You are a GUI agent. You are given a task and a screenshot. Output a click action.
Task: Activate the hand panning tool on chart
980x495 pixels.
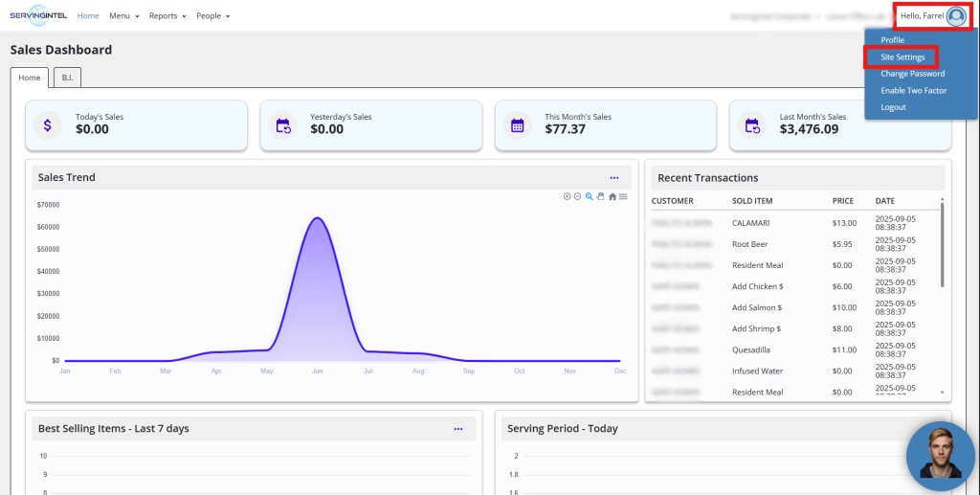(600, 196)
